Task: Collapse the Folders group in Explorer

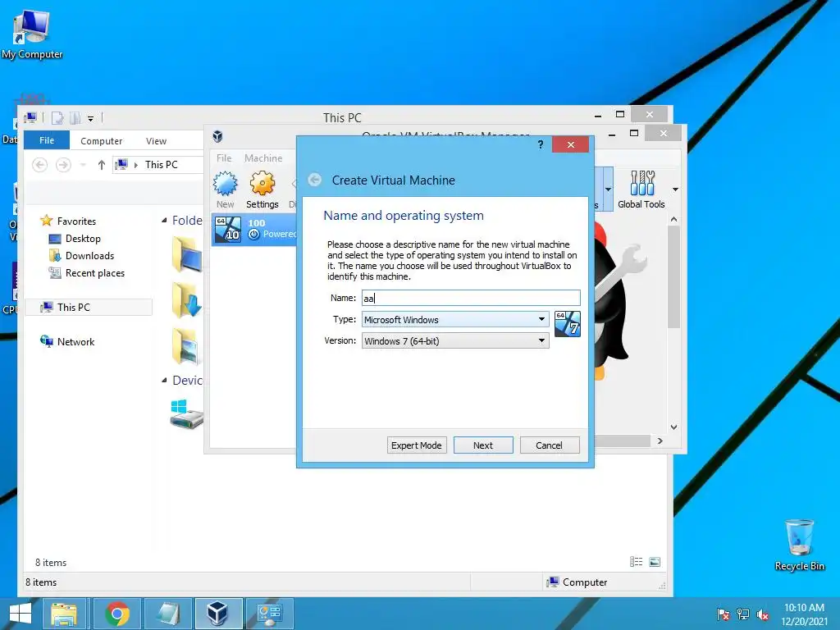Action: click(164, 220)
